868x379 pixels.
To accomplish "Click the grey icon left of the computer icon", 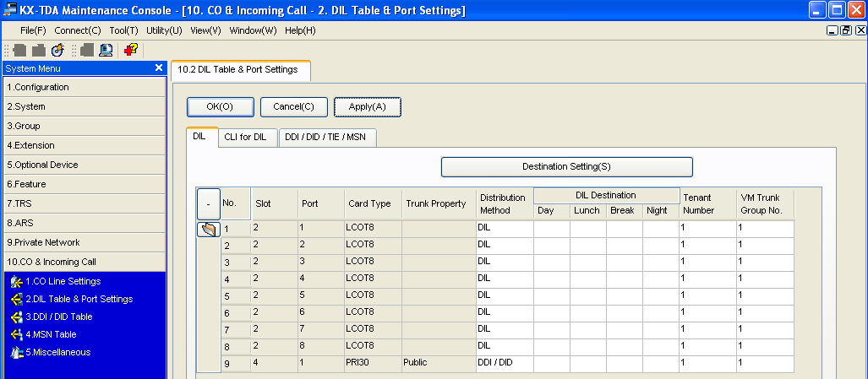I will tap(87, 51).
